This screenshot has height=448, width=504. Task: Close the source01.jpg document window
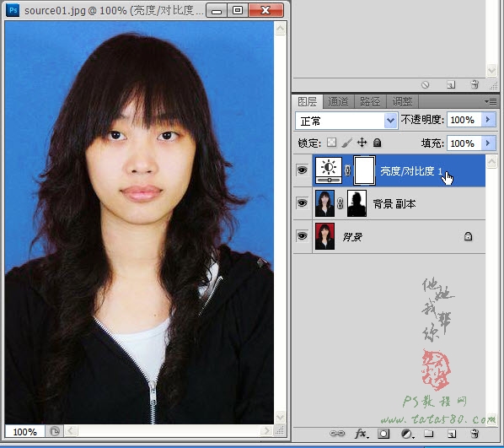pyautogui.click(x=265, y=10)
